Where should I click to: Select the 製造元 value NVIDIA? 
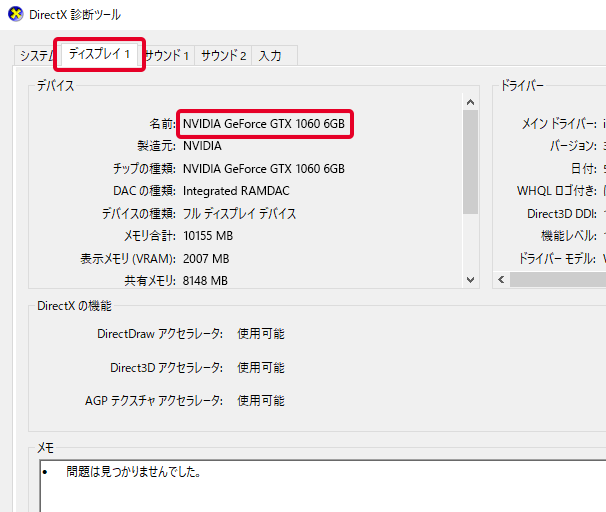pyautogui.click(x=203, y=146)
